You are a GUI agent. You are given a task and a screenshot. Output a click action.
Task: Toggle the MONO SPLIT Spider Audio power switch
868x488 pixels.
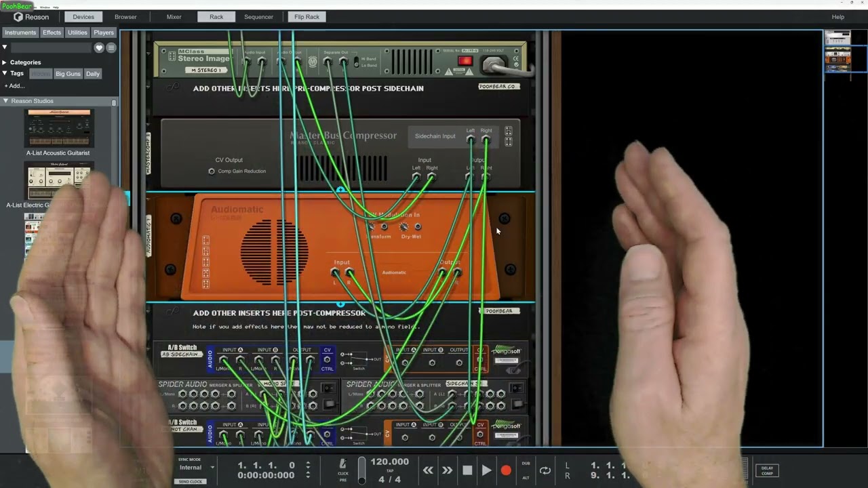click(x=328, y=388)
